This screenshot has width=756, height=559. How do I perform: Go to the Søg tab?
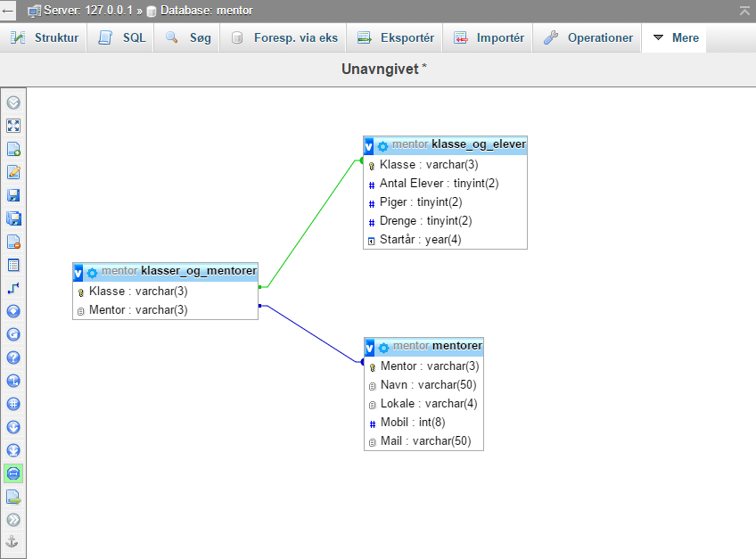pos(187,37)
